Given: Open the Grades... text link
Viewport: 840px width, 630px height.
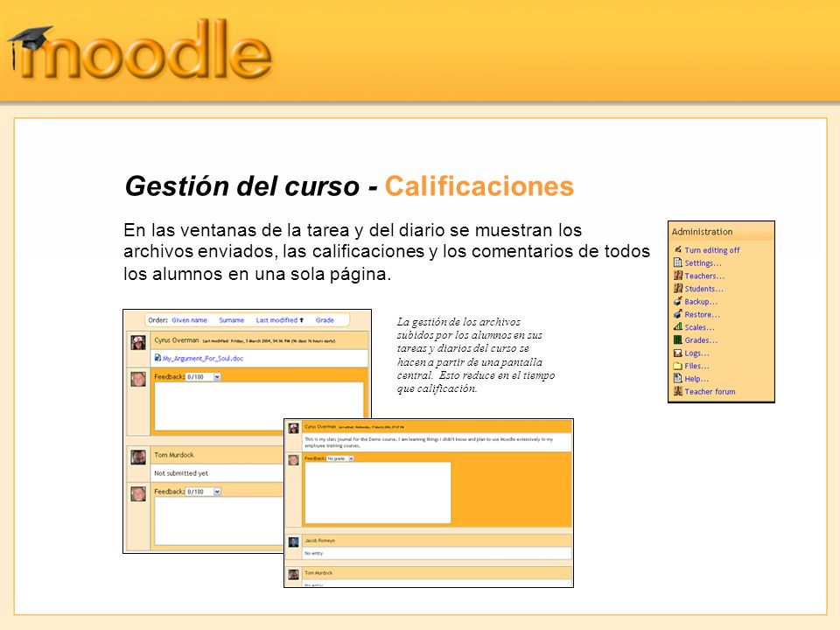Looking at the screenshot, I should (x=701, y=340).
